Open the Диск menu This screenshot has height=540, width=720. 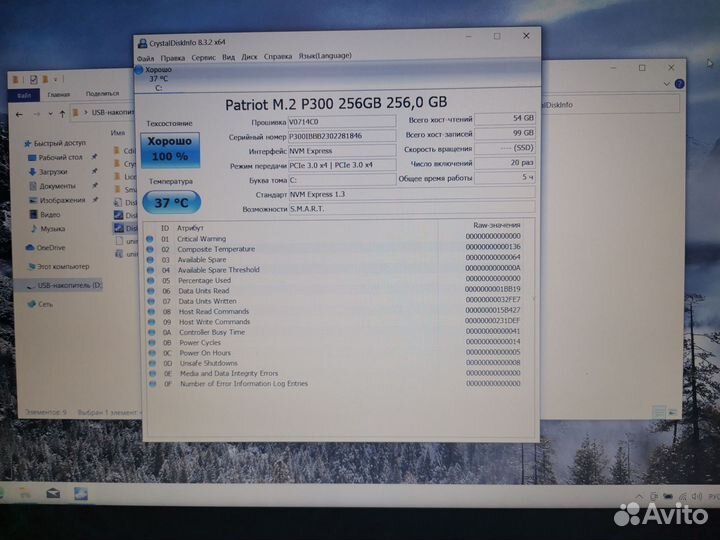pyautogui.click(x=249, y=56)
